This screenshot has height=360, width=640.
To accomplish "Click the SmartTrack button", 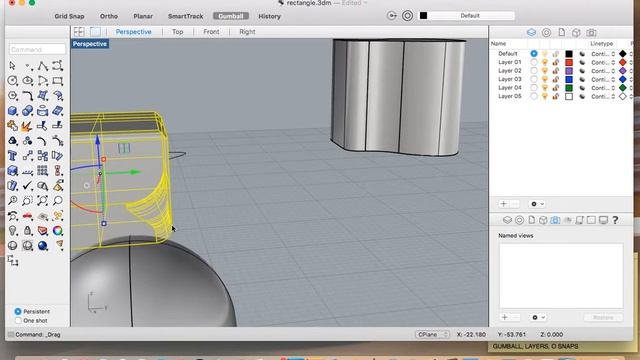I will [186, 16].
